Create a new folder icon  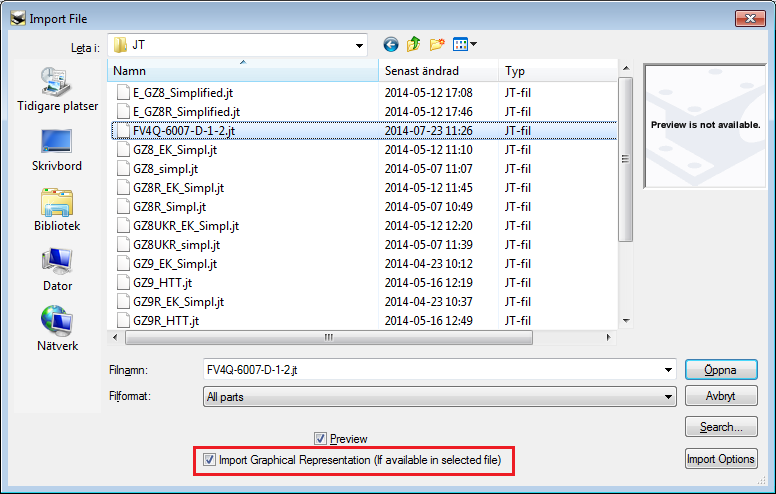click(x=436, y=45)
